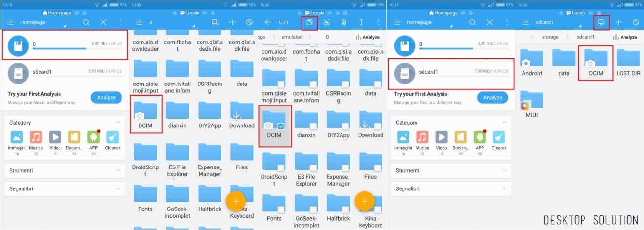
Task: Tap orange plus button on selection screen
Action: click(364, 201)
